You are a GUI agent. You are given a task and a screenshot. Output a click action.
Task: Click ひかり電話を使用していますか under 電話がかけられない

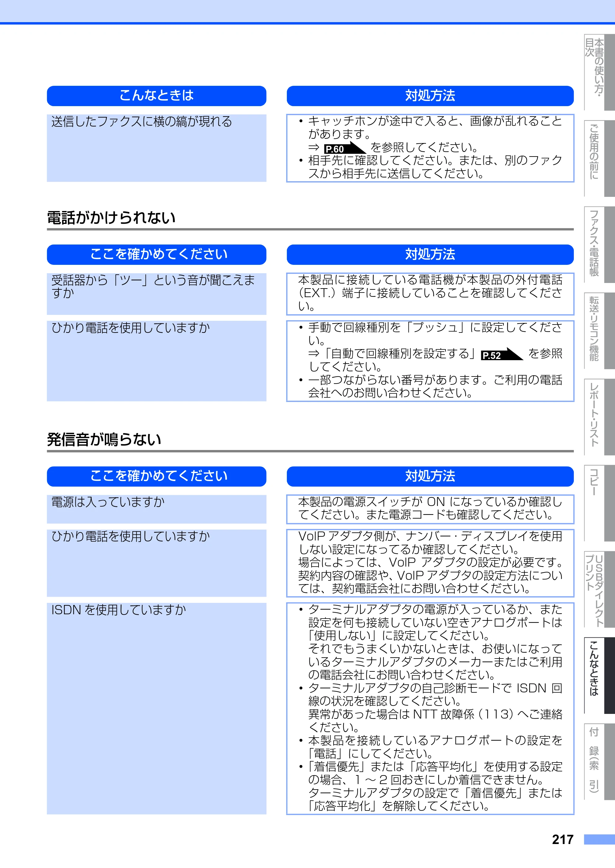click(157, 361)
